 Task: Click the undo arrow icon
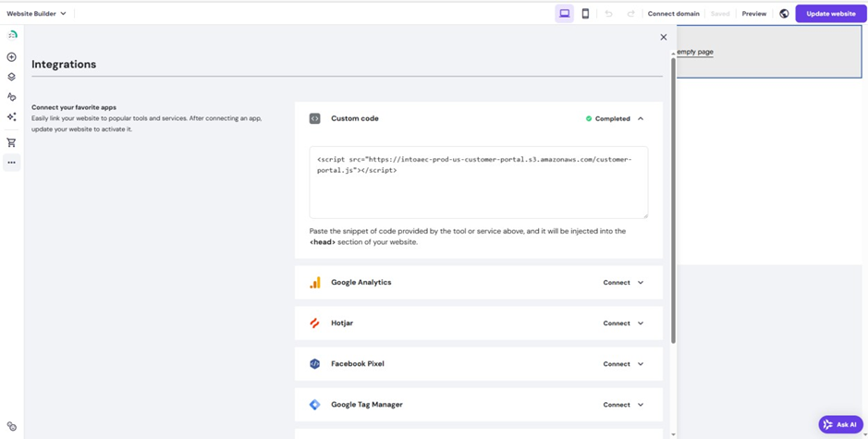click(609, 14)
